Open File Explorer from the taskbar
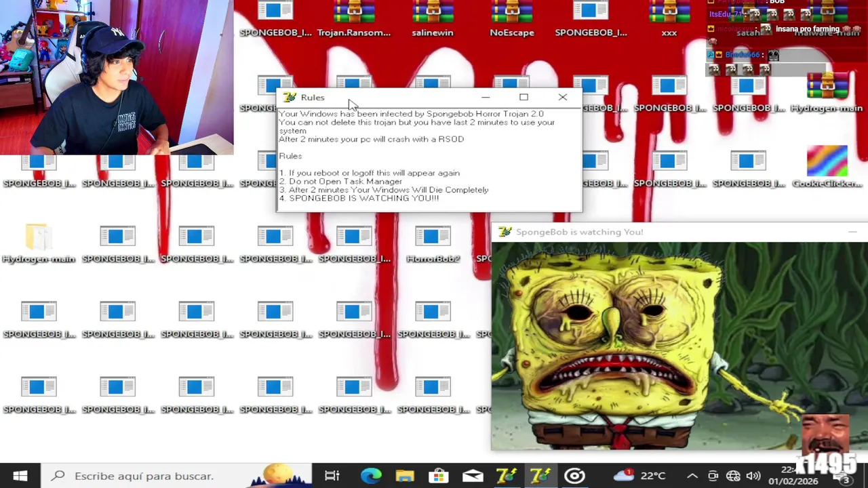 405,476
